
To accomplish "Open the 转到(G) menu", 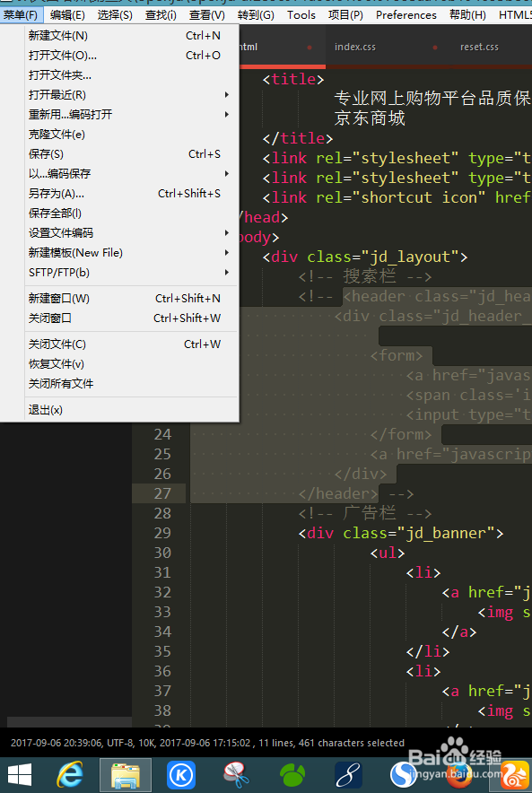I will pos(256,14).
